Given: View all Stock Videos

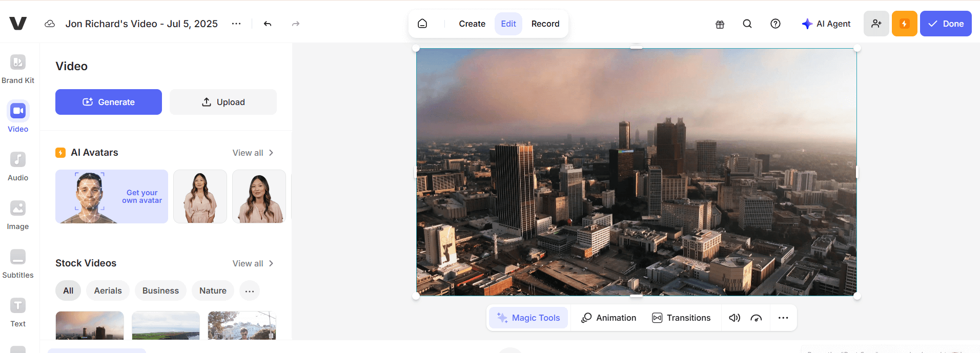Looking at the screenshot, I should click(253, 263).
